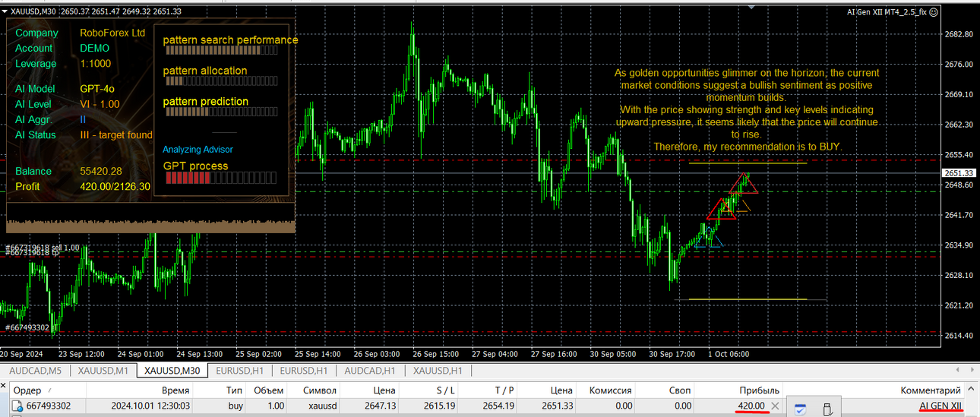Click the phone-shaped icon below the table
Screen dimensions: 980x417
pos(829,410)
